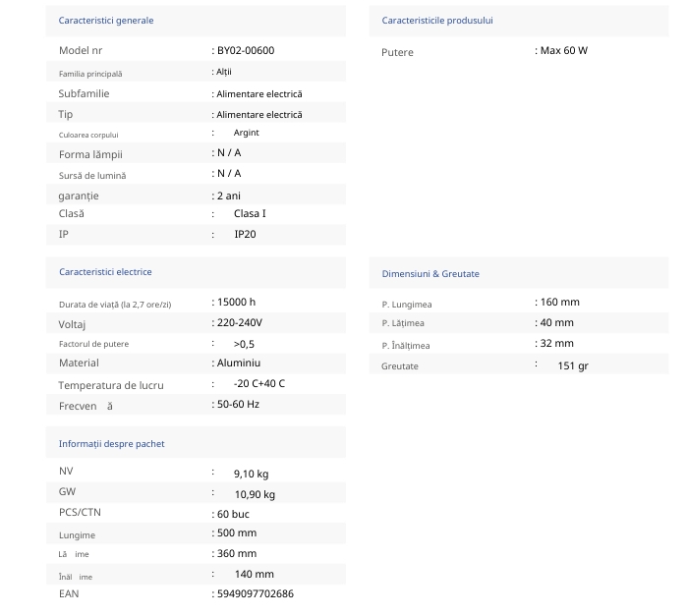
Task: Select the 2 ani warranty value
Action: click(229, 196)
